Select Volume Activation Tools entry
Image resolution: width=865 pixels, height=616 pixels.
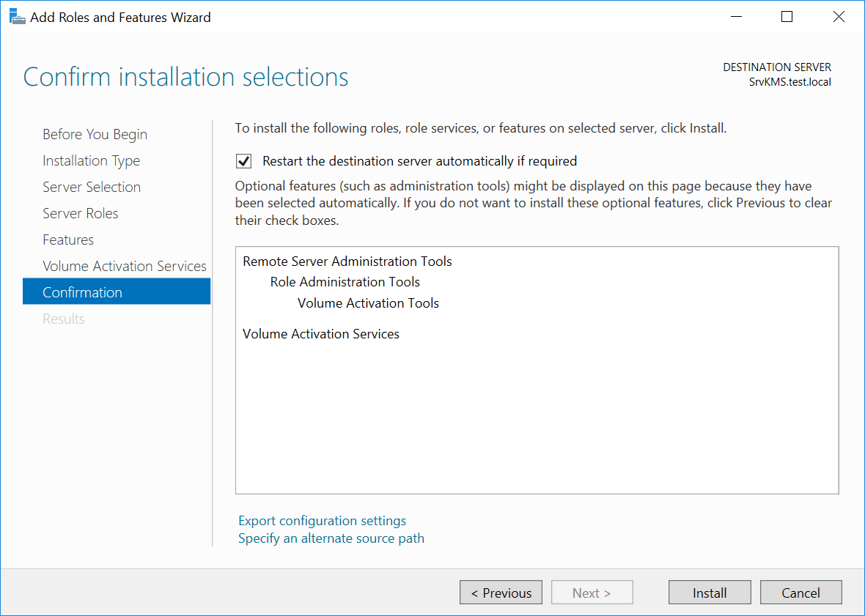[368, 303]
